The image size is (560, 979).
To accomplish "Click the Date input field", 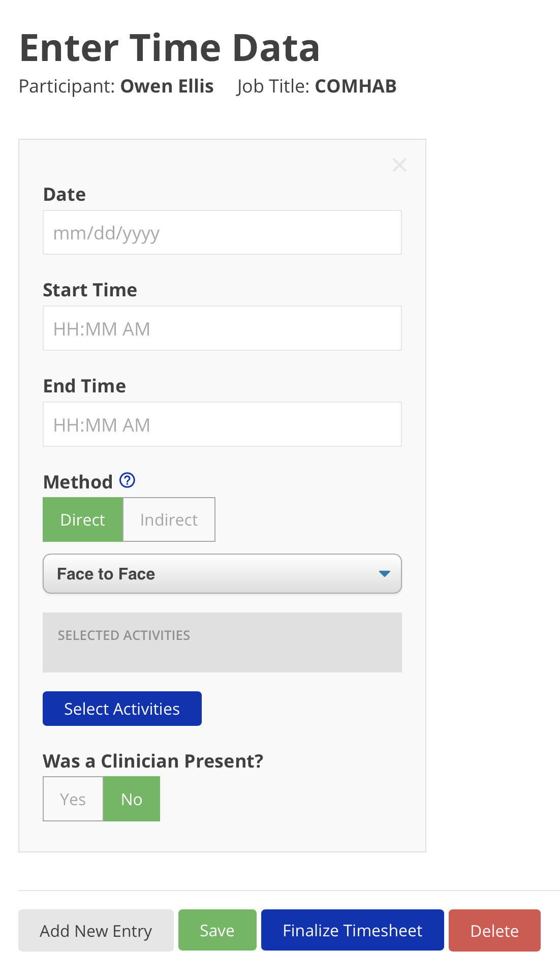I will 222,233.
